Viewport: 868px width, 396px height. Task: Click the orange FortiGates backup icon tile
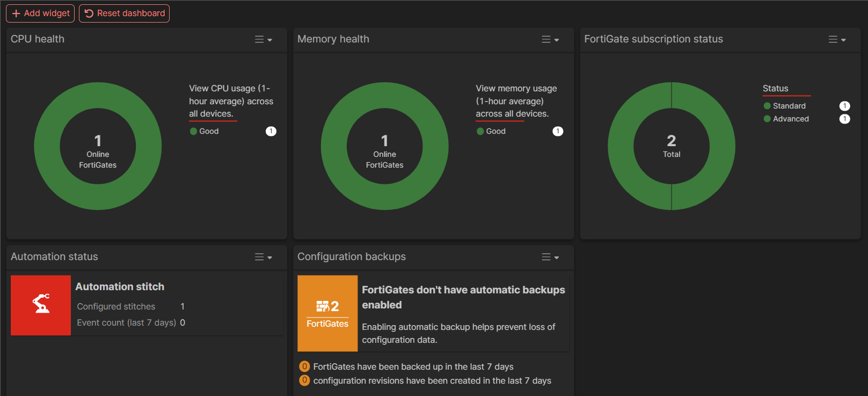click(x=327, y=313)
